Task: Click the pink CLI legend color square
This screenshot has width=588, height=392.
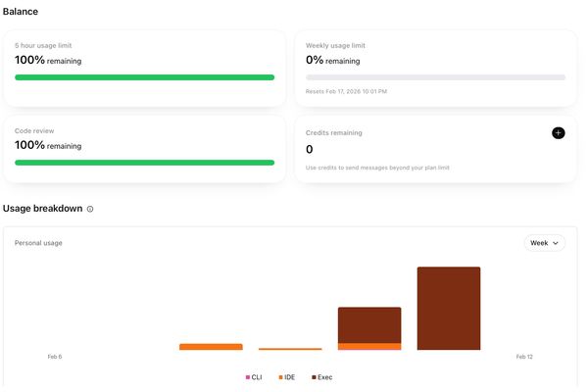Action: pos(248,377)
